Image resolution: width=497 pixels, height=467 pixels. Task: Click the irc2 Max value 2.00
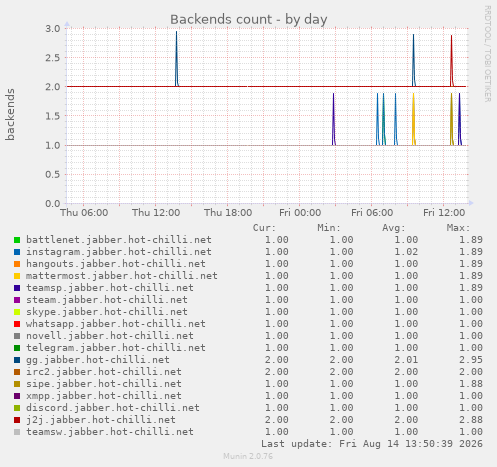471,372
